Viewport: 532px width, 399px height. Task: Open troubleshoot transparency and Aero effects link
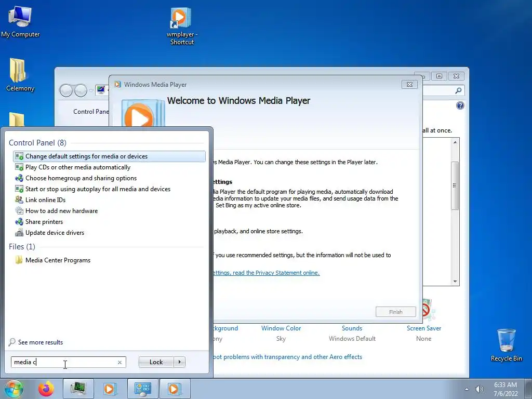click(288, 357)
